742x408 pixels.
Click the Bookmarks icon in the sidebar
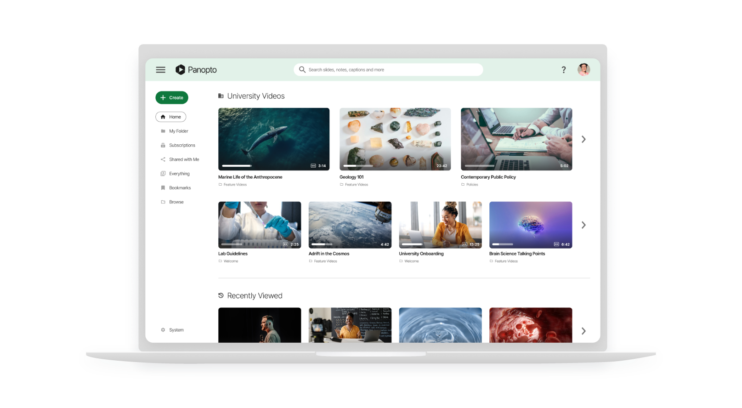tap(163, 188)
